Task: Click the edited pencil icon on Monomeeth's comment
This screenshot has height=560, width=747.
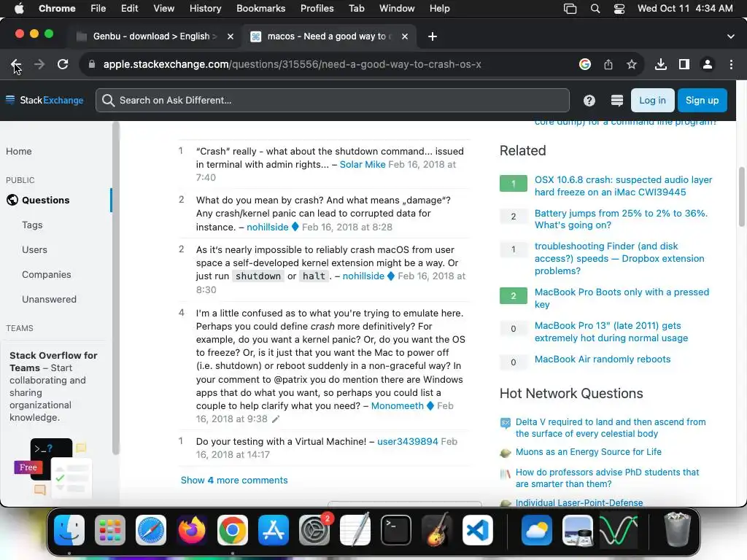Action: click(275, 419)
